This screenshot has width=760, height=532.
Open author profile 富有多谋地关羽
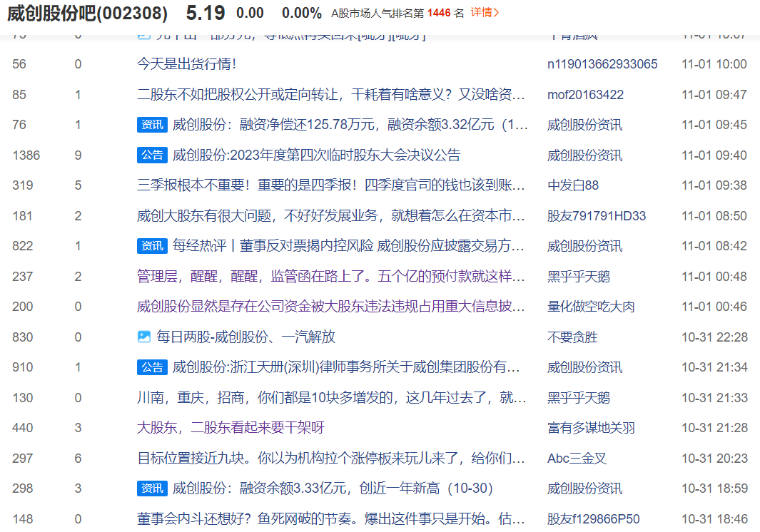[x=592, y=428]
